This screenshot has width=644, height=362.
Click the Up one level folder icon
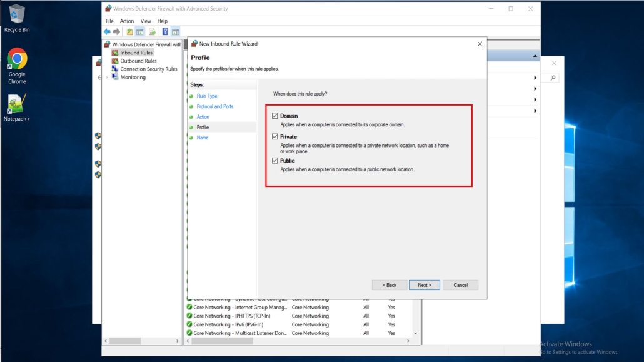129,32
